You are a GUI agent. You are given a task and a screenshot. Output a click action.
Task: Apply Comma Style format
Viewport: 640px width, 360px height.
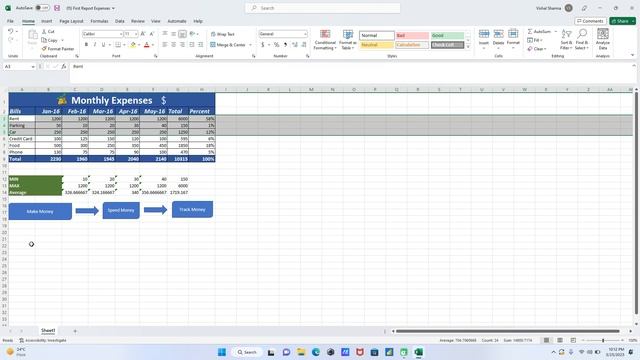285,44
